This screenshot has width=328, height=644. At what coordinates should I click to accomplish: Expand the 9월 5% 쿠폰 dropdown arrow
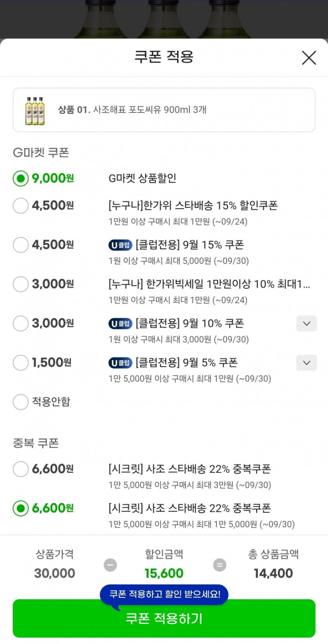(306, 363)
